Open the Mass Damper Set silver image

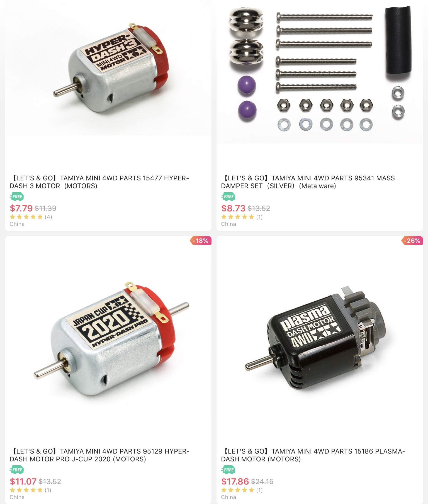(x=320, y=72)
